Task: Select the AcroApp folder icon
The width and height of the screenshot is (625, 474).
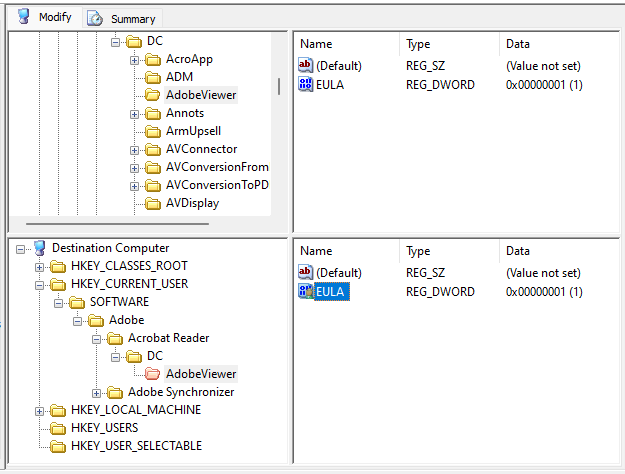Action: coord(153,59)
